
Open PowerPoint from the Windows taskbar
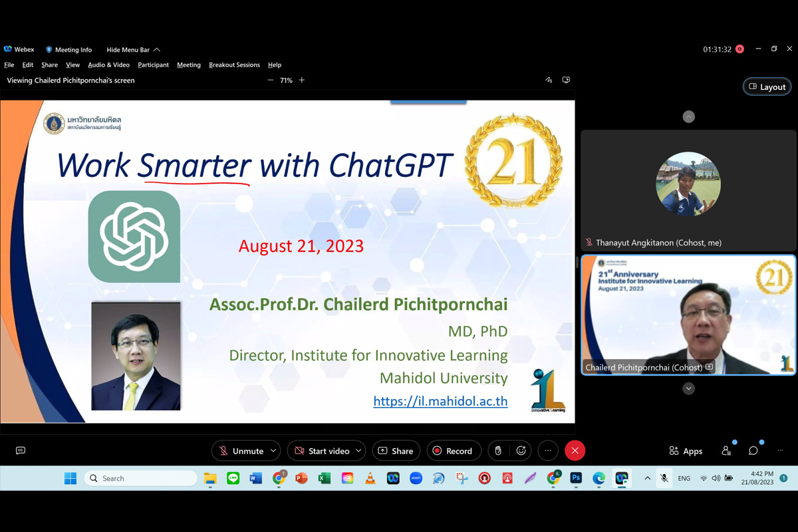click(301, 478)
